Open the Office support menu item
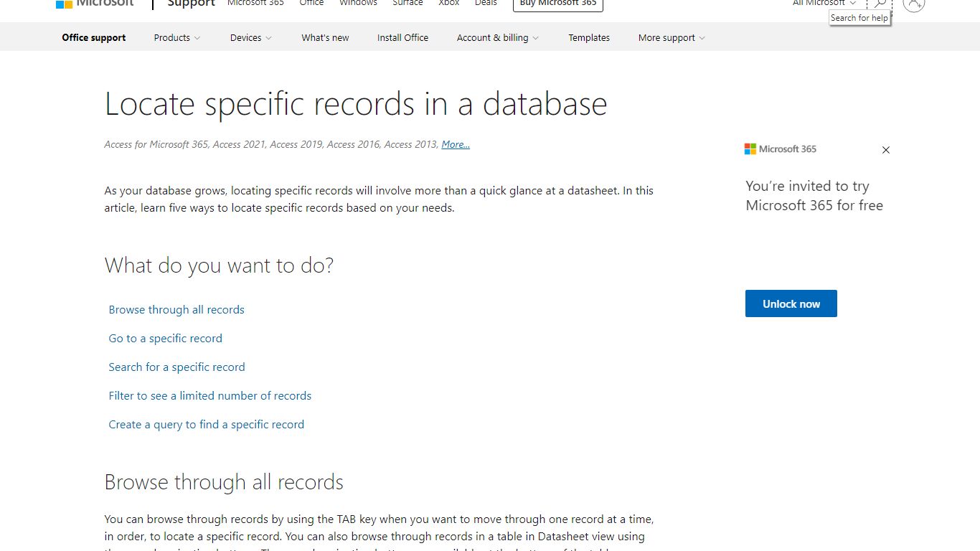This screenshot has height=551, width=980. click(94, 37)
